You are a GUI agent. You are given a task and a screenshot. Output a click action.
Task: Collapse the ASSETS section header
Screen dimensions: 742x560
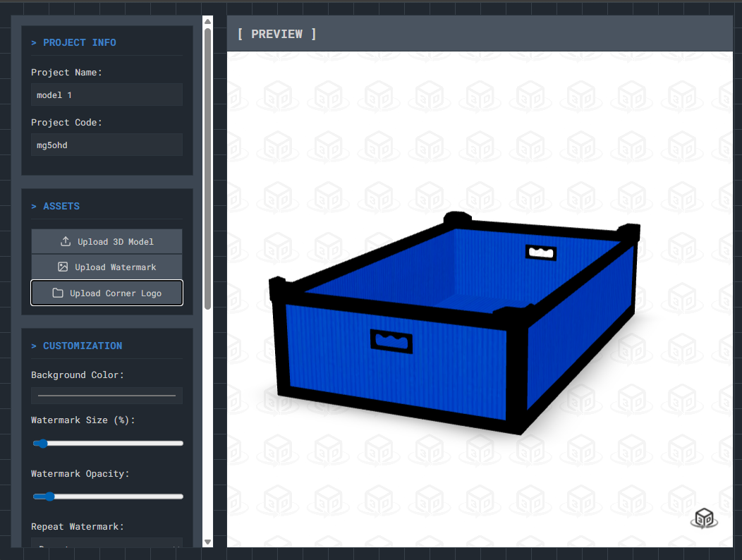pos(56,206)
